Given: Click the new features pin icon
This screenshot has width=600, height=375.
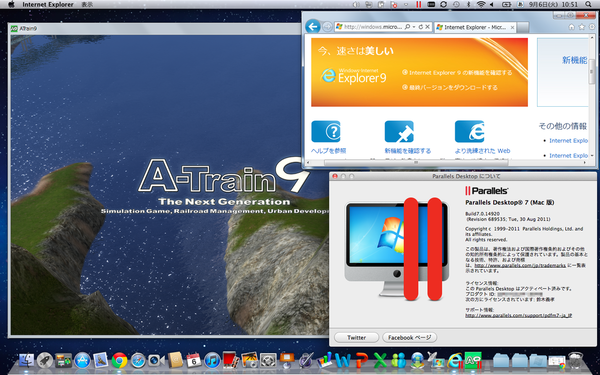Looking at the screenshot, I should [399, 131].
